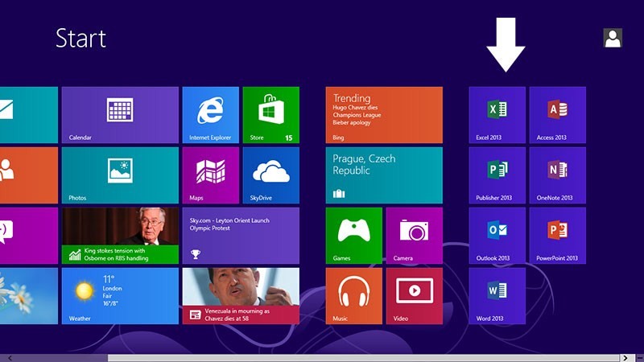Click the "Hugo Chavez dies" trending text
The height and width of the screenshot is (362, 644).
(x=355, y=108)
